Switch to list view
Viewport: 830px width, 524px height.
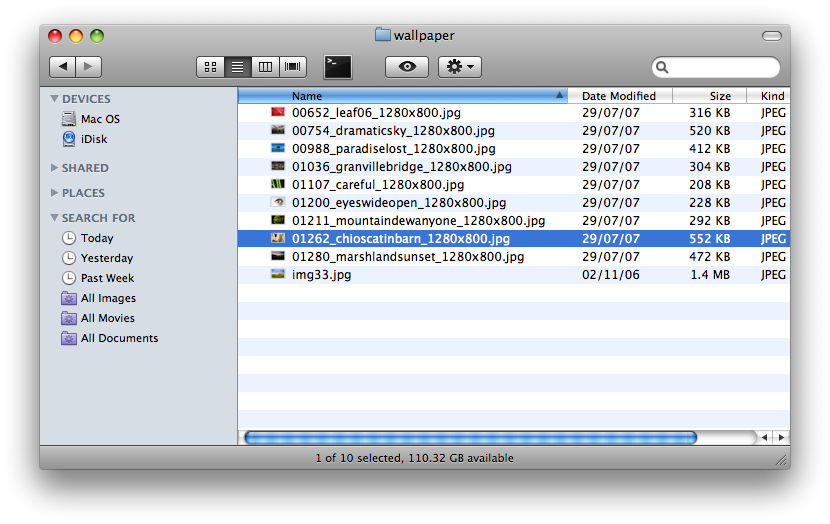pos(238,67)
